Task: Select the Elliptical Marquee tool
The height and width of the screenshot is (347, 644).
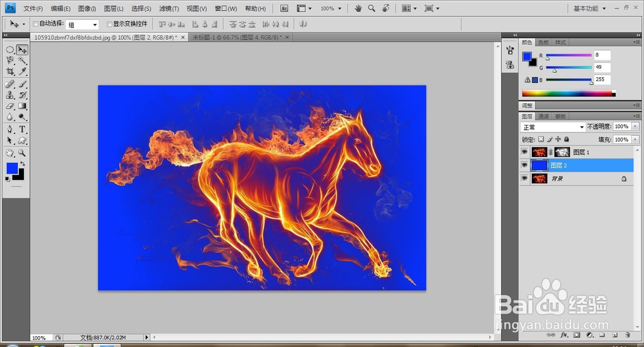Action: (10, 50)
